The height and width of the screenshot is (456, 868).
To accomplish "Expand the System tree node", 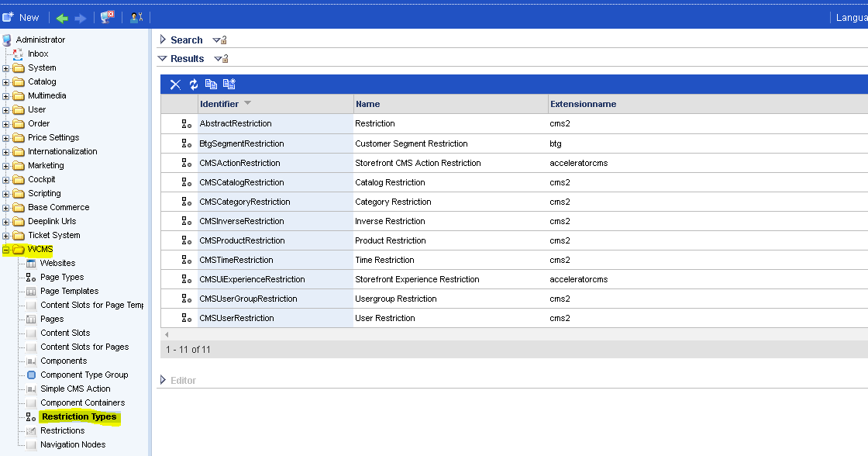I will tap(6, 67).
